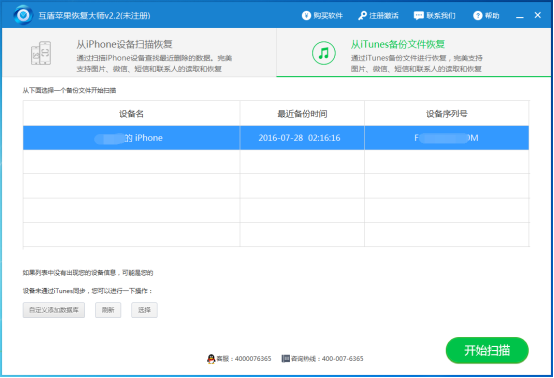Click the 刷新 refresh button
This screenshot has width=554, height=378.
click(108, 310)
